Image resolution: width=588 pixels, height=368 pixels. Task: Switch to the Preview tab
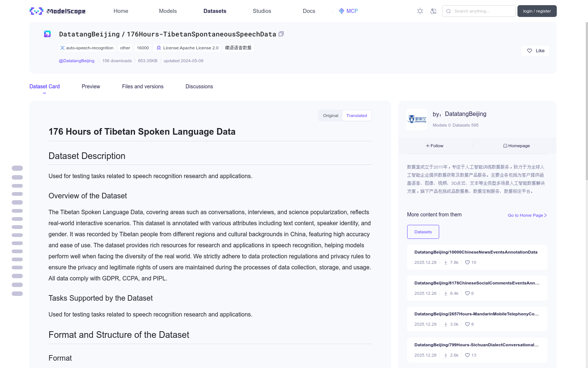(91, 86)
